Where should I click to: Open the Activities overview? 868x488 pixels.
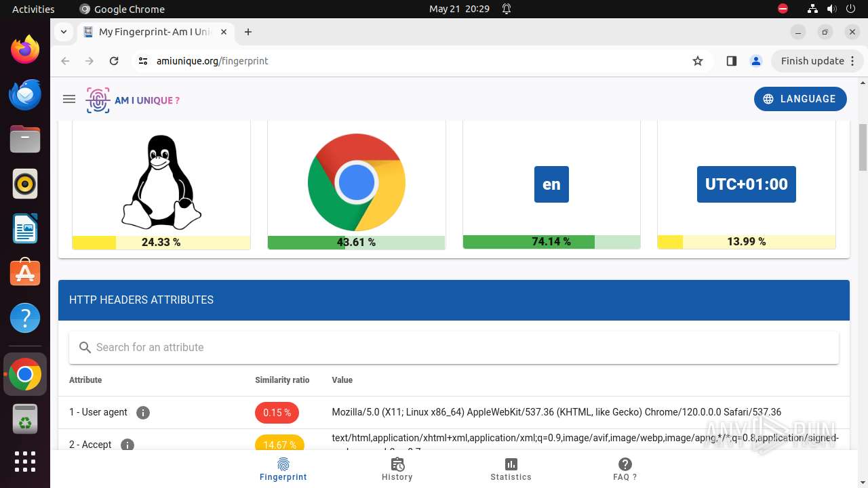coord(33,9)
